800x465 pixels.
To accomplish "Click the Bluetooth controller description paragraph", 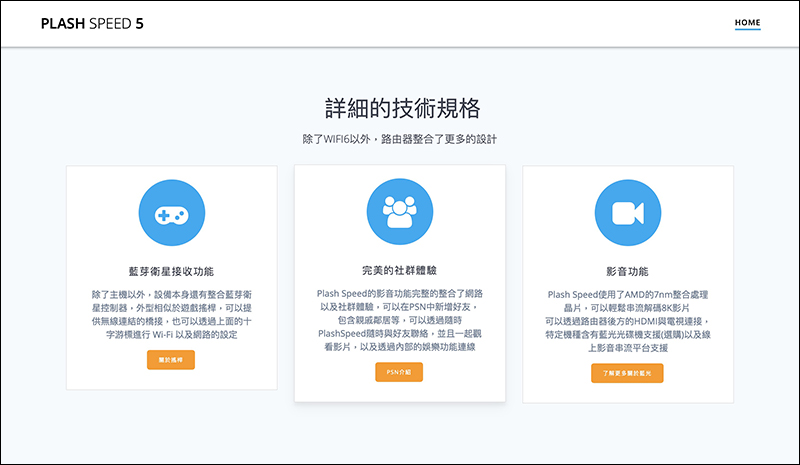I will pyautogui.click(x=171, y=314).
